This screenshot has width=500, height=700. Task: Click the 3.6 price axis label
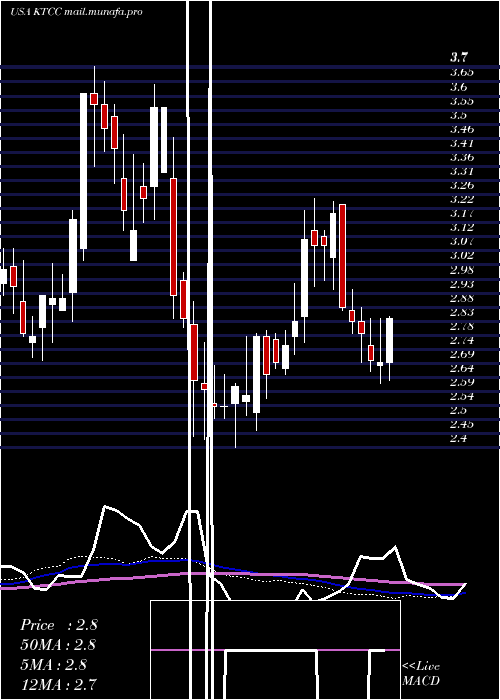[x=458, y=87]
